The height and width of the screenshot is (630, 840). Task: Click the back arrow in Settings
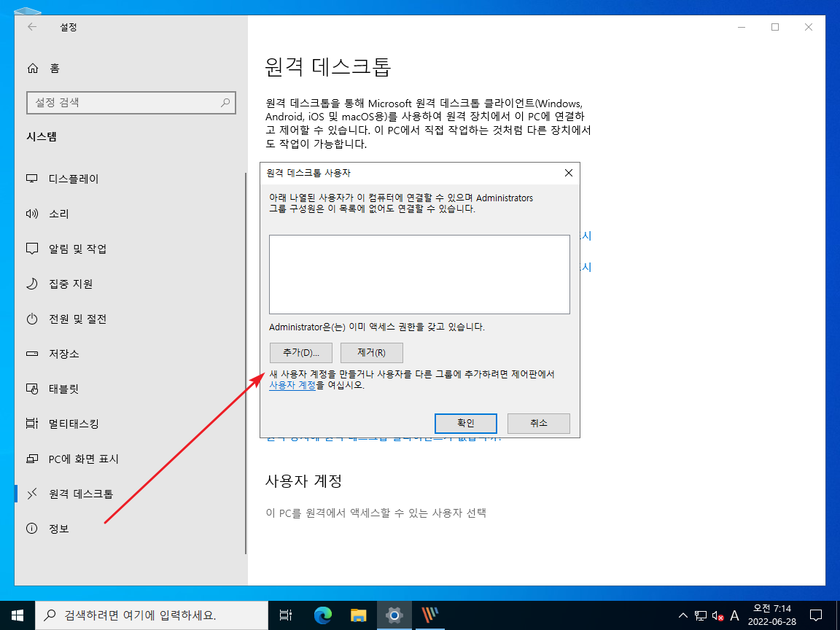[x=32, y=27]
